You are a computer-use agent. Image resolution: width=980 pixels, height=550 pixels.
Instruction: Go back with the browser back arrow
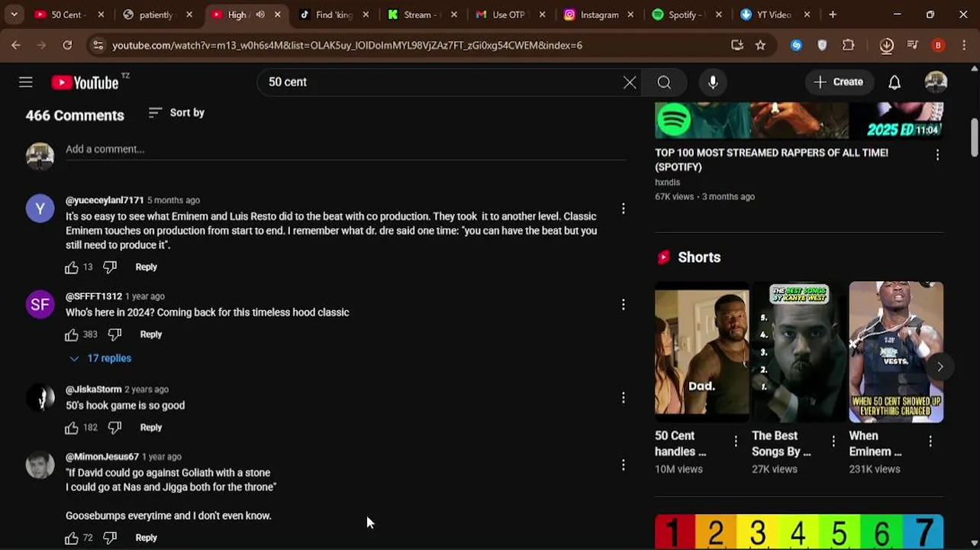15,46
